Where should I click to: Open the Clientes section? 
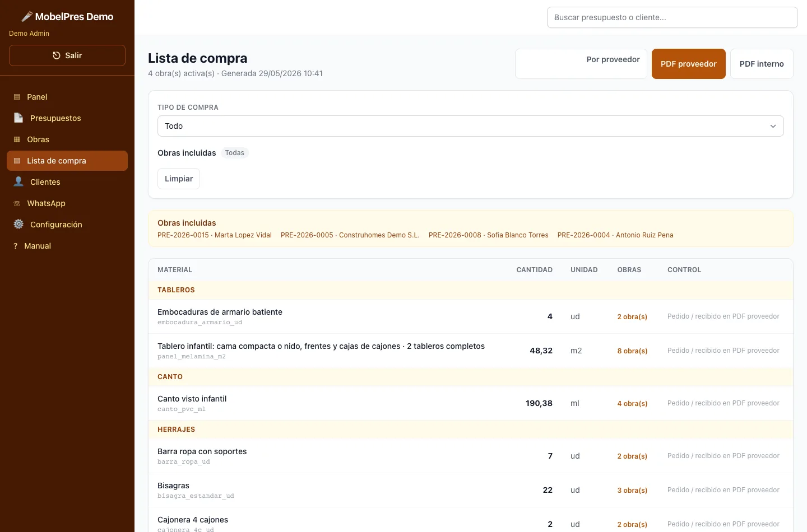click(67, 182)
